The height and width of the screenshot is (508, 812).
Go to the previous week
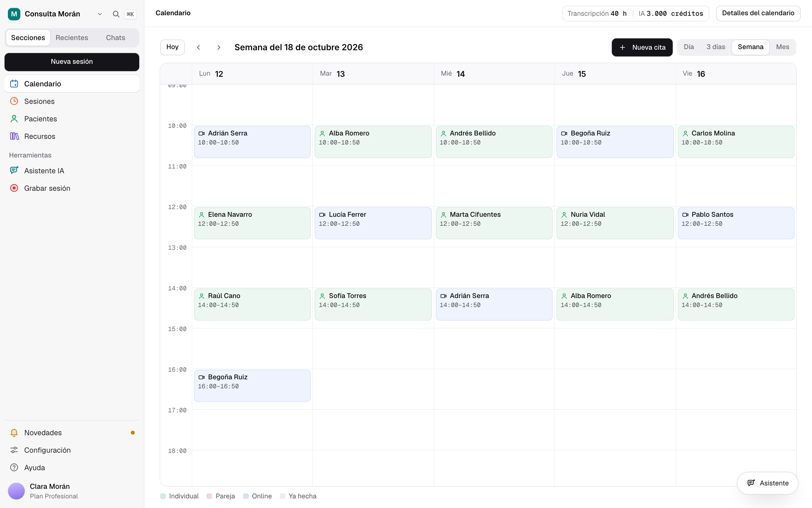point(199,47)
